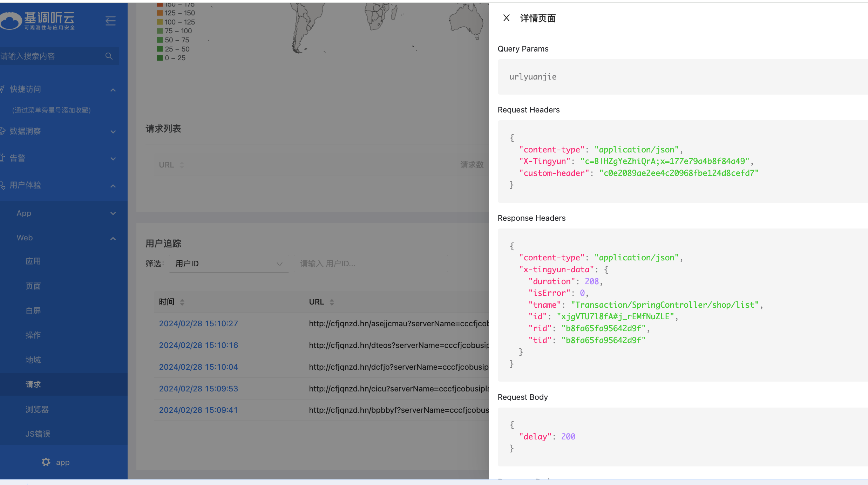
Task: Click the 快捷访问 collapse toggle
Action: click(x=113, y=89)
